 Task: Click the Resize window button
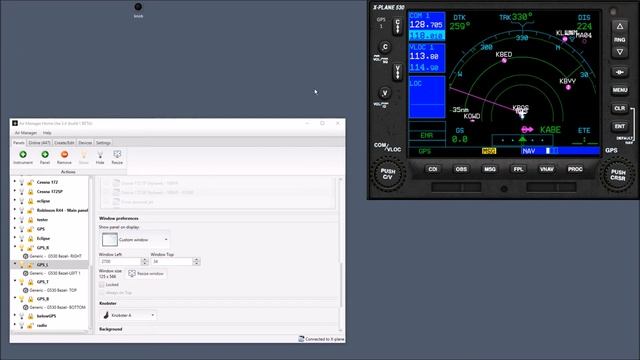click(x=146, y=273)
